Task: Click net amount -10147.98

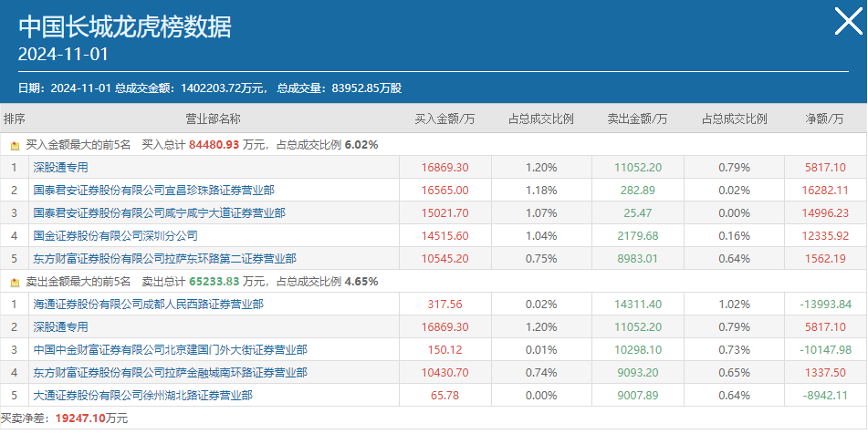Action: tap(825, 349)
